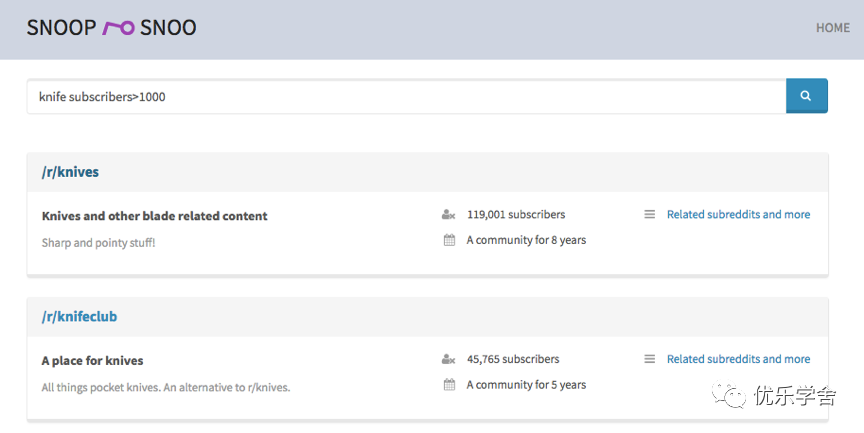Open related subreddits for /r/knives
Image resolution: width=864 pixels, height=433 pixels.
(738, 214)
